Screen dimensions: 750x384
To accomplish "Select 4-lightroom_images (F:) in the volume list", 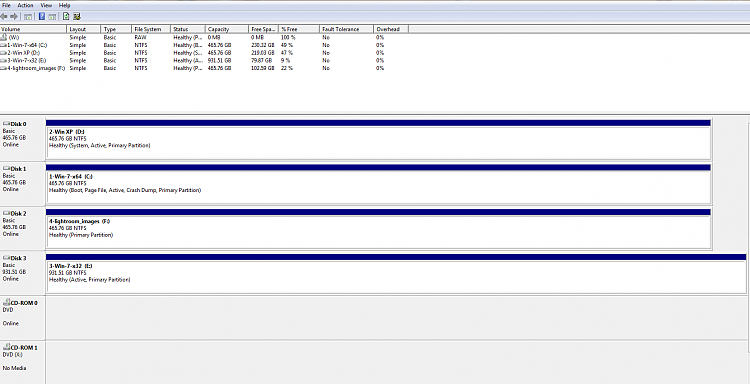I will [x=36, y=68].
